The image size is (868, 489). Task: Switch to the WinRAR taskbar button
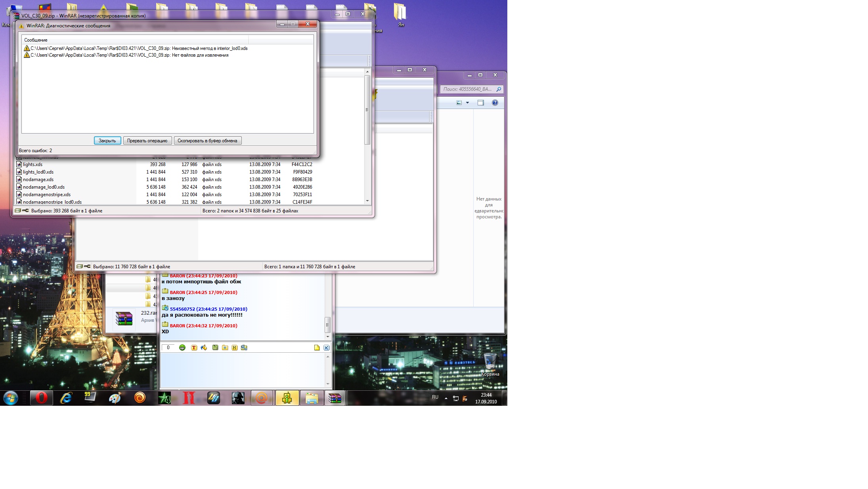(x=335, y=398)
